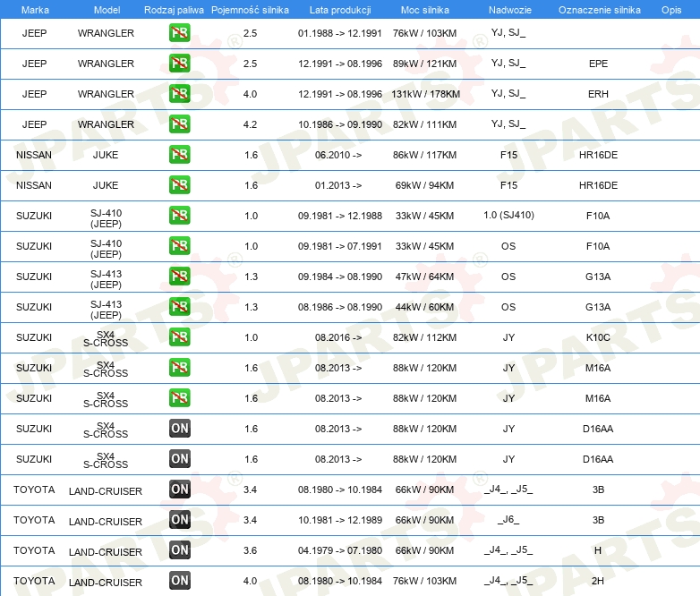The image size is (700, 596).
Task: Select engine code 2H cell
Action: (598, 581)
